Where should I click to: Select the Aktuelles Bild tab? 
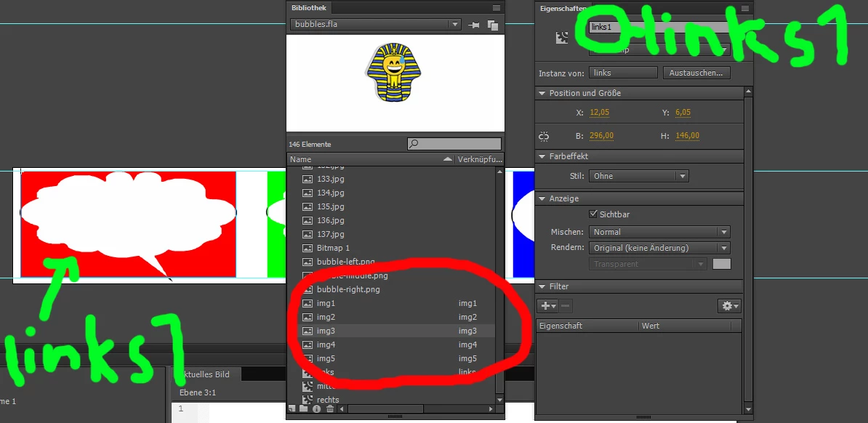pyautogui.click(x=208, y=374)
